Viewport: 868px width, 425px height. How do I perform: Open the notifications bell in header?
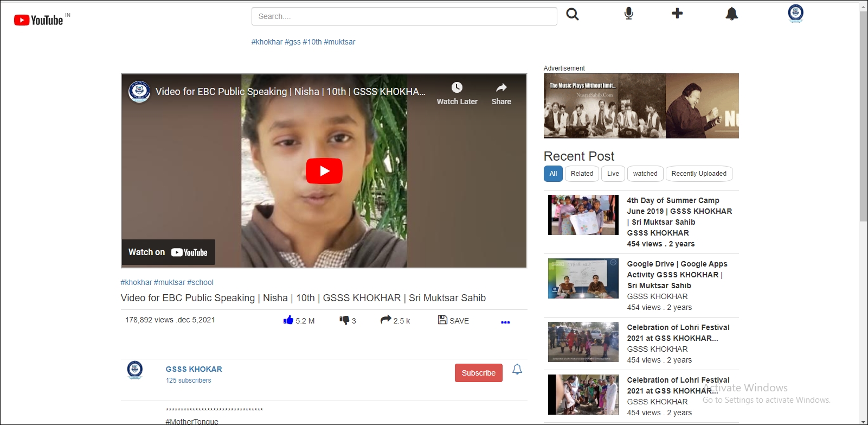pos(731,14)
